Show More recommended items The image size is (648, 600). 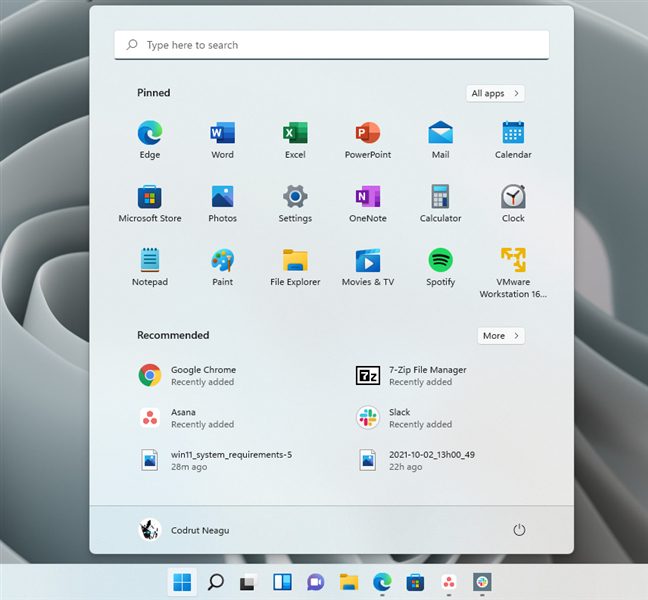501,336
